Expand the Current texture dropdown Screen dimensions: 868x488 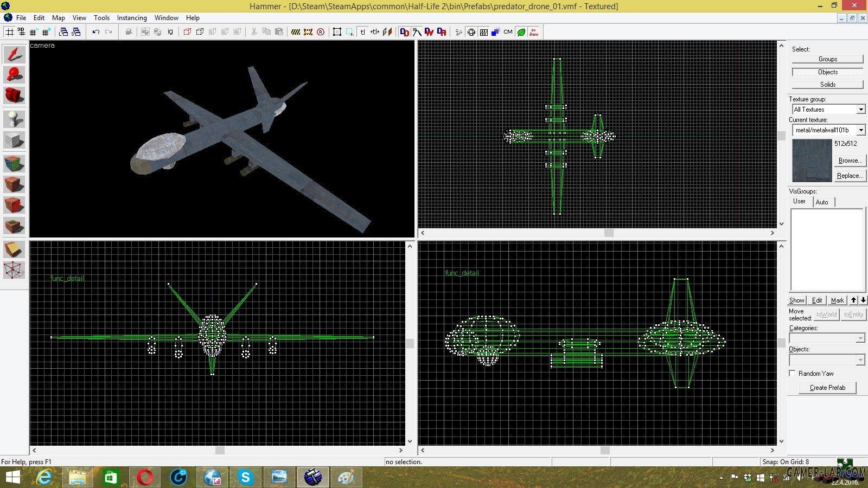861,130
